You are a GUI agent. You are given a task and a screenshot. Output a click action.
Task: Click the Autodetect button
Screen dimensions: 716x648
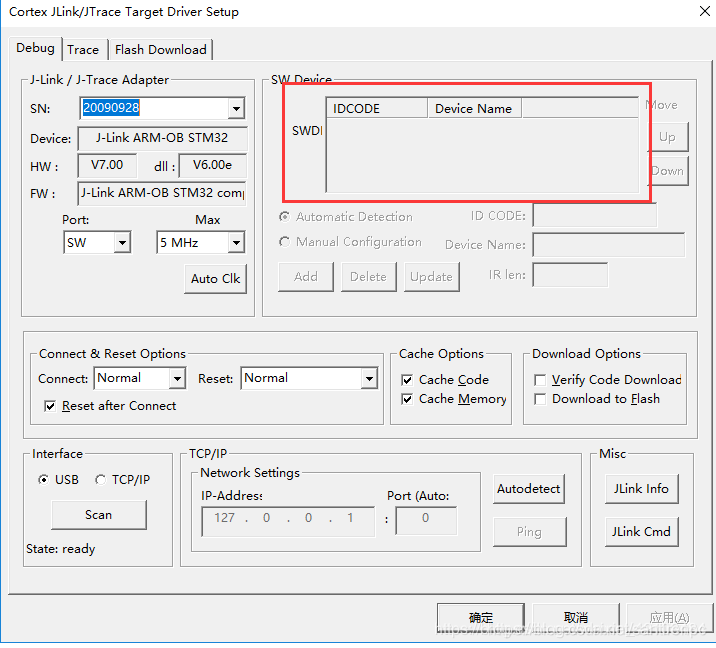coord(529,489)
